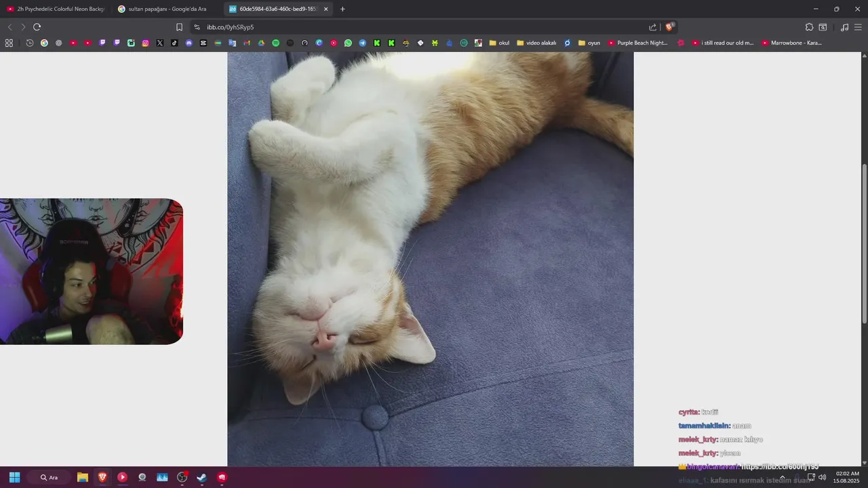Viewport: 868px width, 488px height.
Task: Go forward with the forward arrow
Action: click(x=23, y=27)
